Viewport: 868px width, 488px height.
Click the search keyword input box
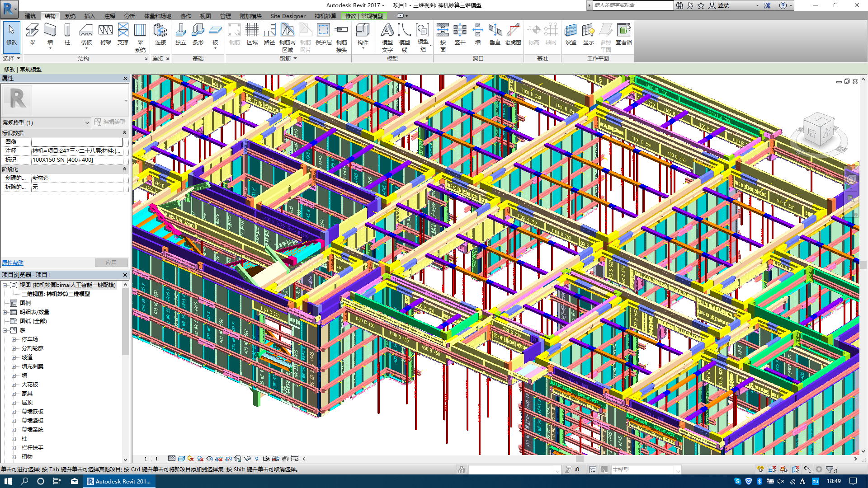[633, 5]
